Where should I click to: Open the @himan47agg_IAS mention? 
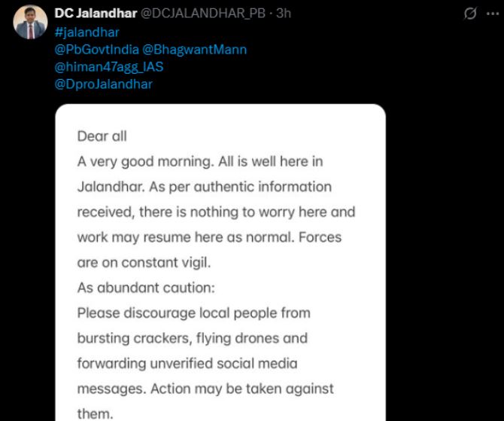point(109,67)
